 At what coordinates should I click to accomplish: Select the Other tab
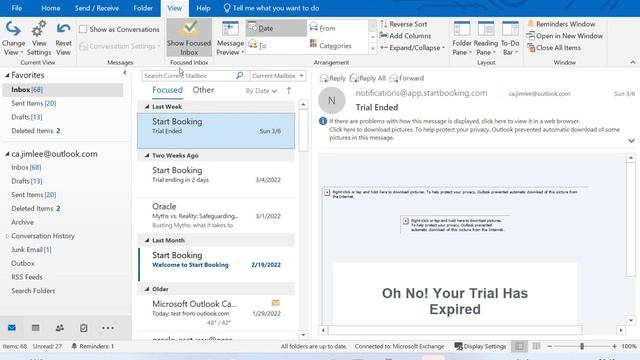coord(203,90)
